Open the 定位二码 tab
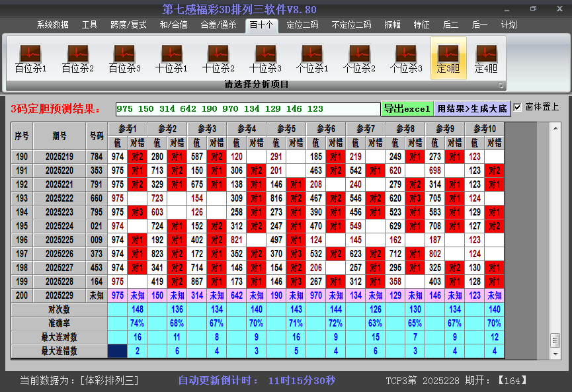This screenshot has width=572, height=392. click(302, 25)
